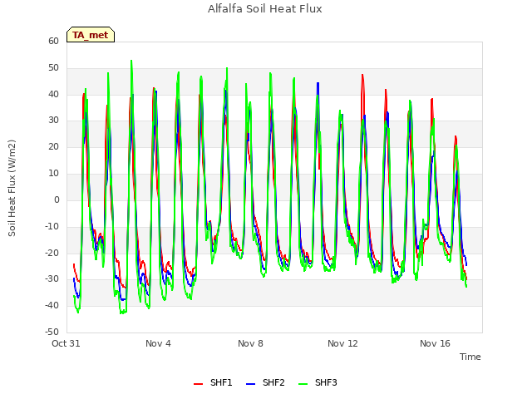The height and width of the screenshot is (399, 532).
Task: Click the Soil Heat Flux (W/m2) axis label
Action: click(12, 188)
